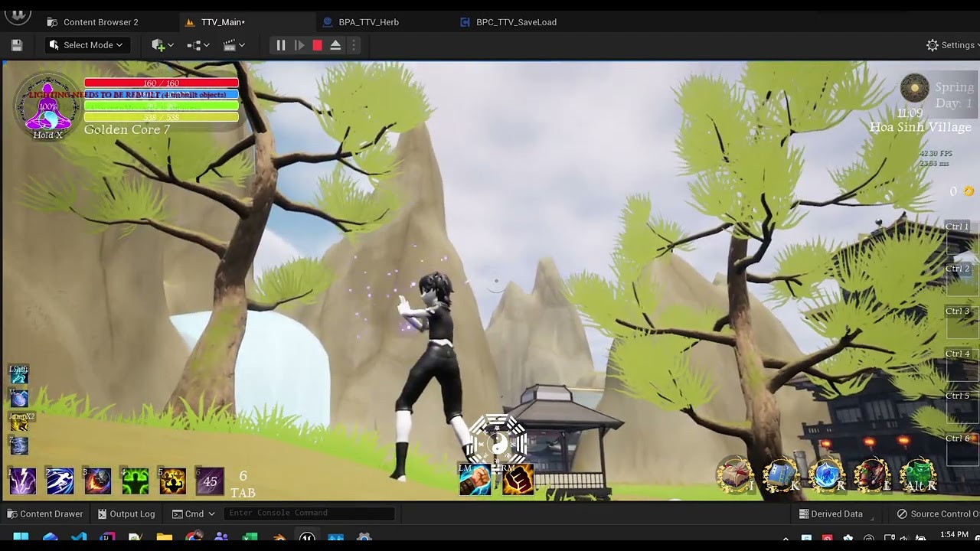Click the Hoa Sinh Village location label
The width and height of the screenshot is (980, 551).
click(920, 127)
